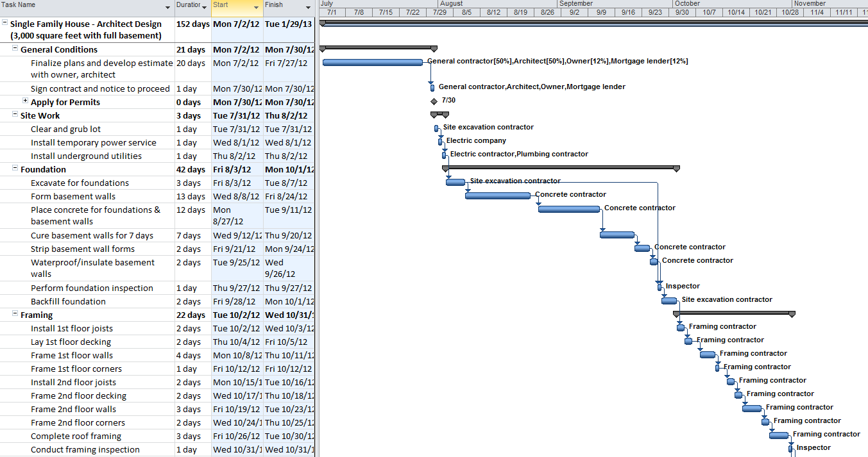The width and height of the screenshot is (868, 457).
Task: Click the August label in the timescale
Action: 452,4
